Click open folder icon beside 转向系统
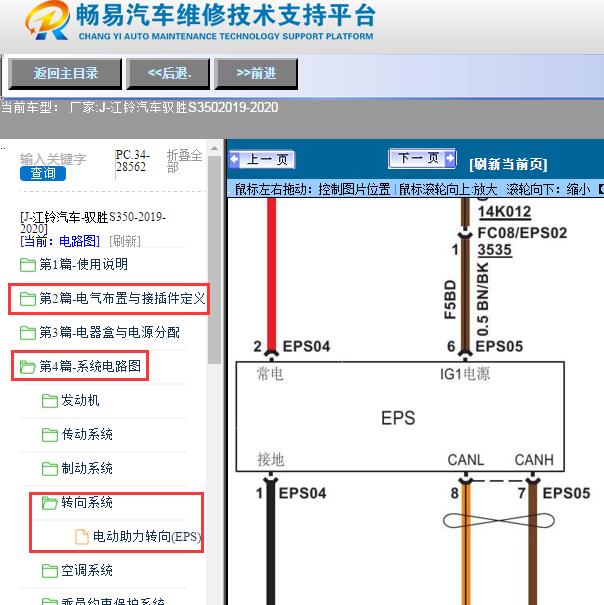This screenshot has height=605, width=604. point(50,502)
